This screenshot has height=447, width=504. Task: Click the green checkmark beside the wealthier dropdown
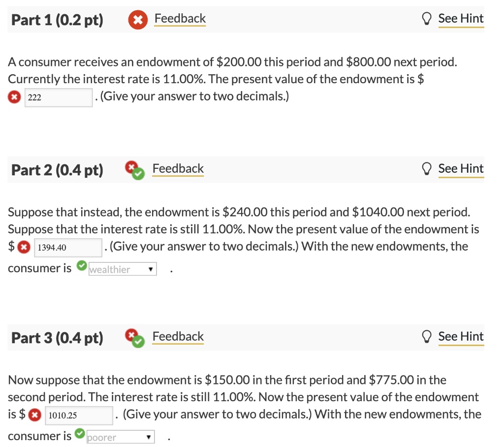[x=81, y=265]
